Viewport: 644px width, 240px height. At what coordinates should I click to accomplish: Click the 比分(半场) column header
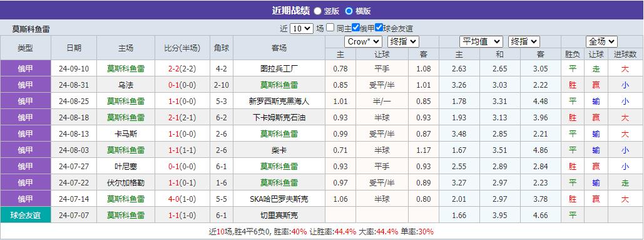(x=182, y=48)
